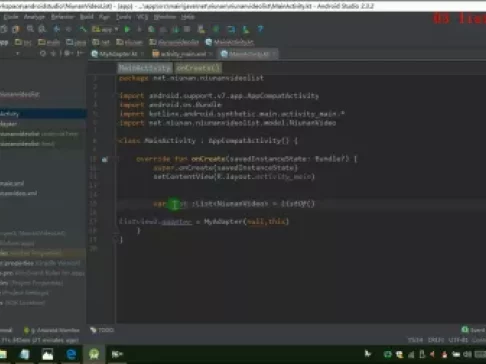486x364 pixels.
Task: Open the VCS menu
Action: coord(142,17)
